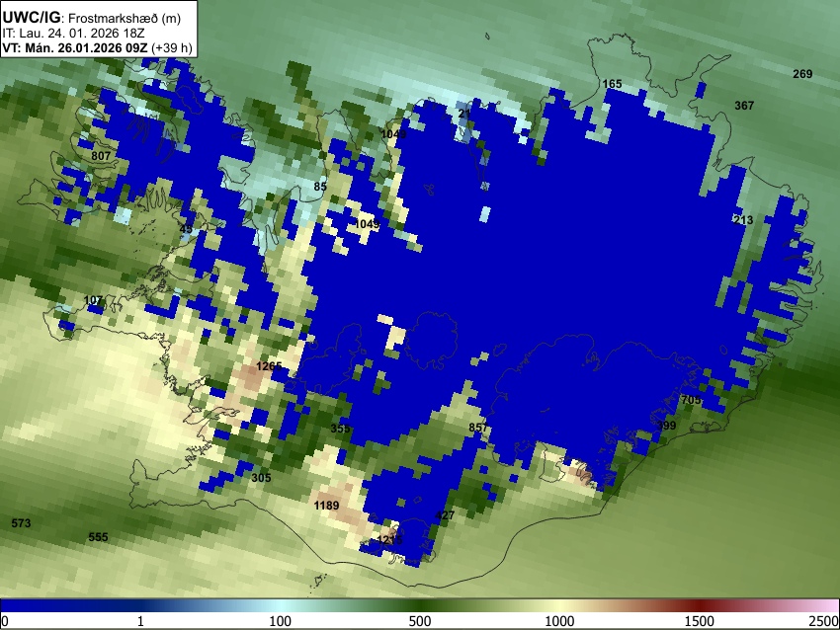Image resolution: width=840 pixels, height=630 pixels.
Task: Select the legend tick label 1000
Action: tap(559, 621)
